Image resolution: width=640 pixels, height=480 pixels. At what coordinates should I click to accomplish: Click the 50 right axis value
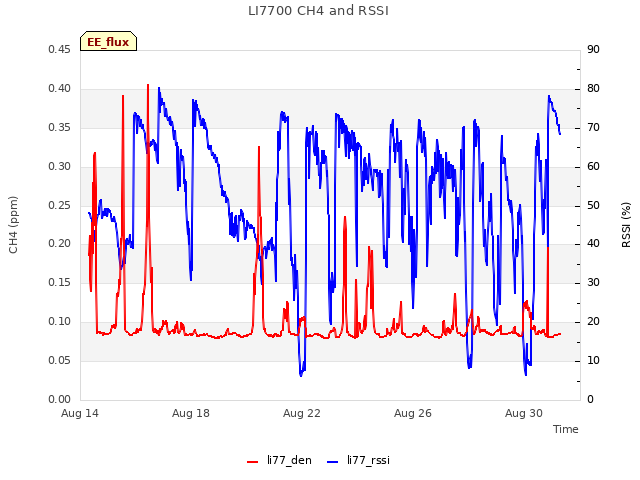point(593,205)
